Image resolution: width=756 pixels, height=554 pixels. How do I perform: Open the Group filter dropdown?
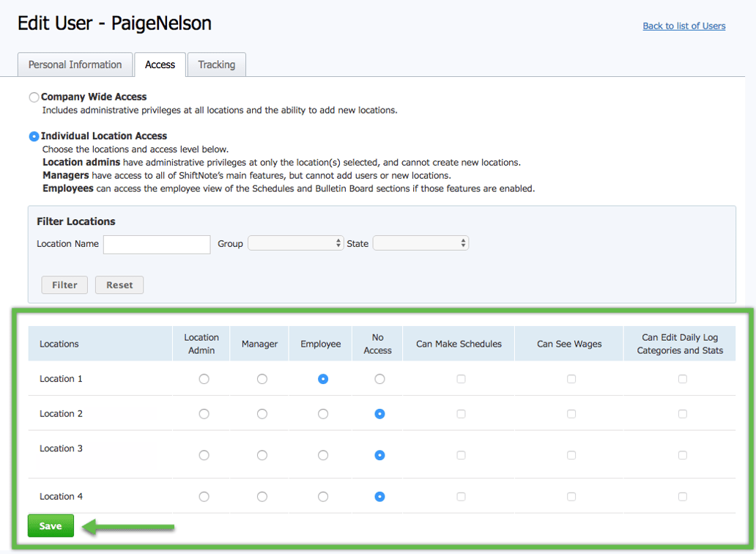coord(295,243)
